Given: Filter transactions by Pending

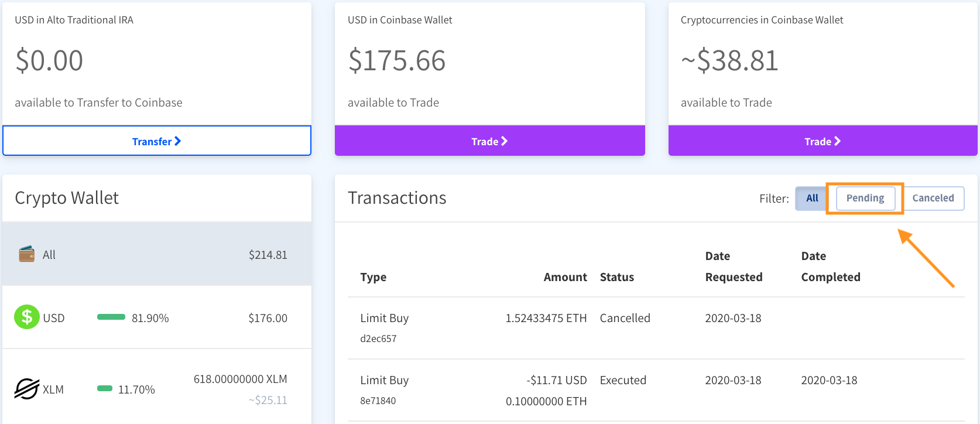Looking at the screenshot, I should [x=865, y=198].
